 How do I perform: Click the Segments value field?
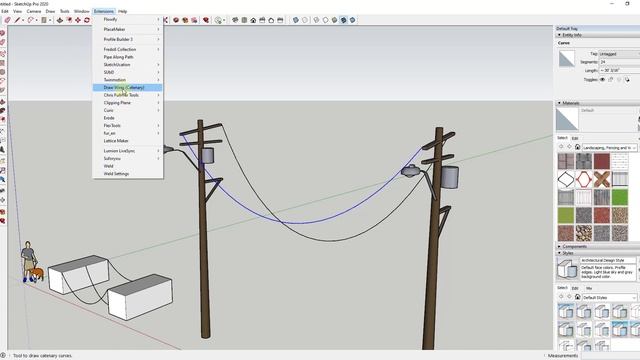pyautogui.click(x=619, y=62)
